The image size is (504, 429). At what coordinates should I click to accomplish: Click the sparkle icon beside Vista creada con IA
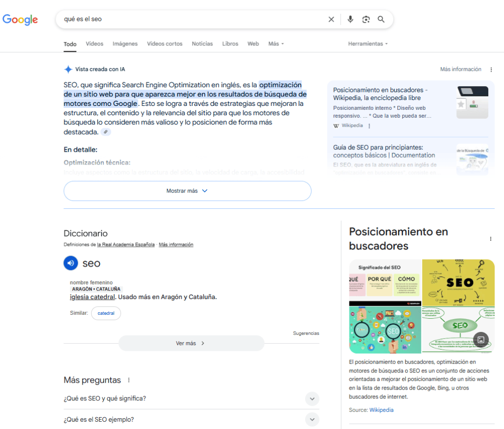[68, 69]
